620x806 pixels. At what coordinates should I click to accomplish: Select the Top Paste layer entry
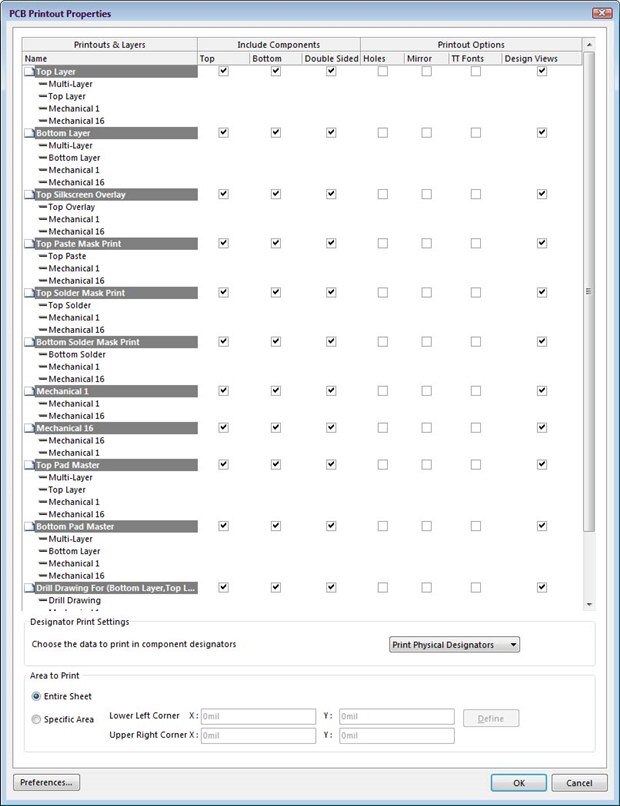67,257
